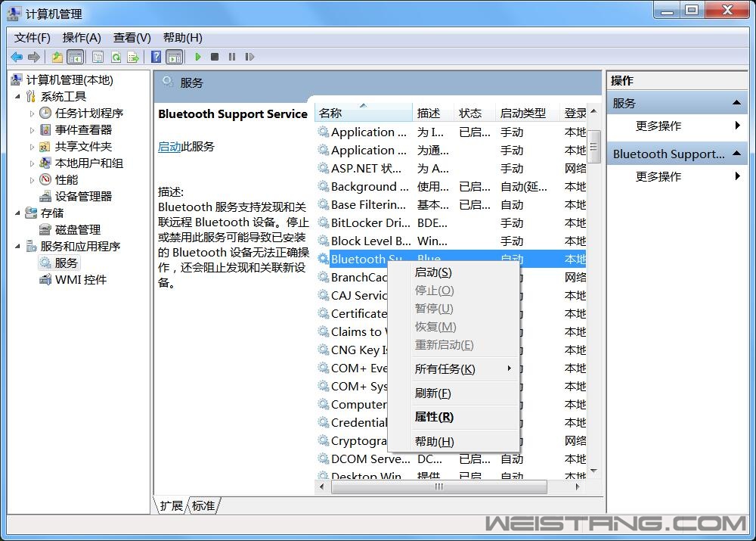756x541 pixels.
Task: Expand the 事件查看器 node arrow
Action: pyautogui.click(x=32, y=130)
